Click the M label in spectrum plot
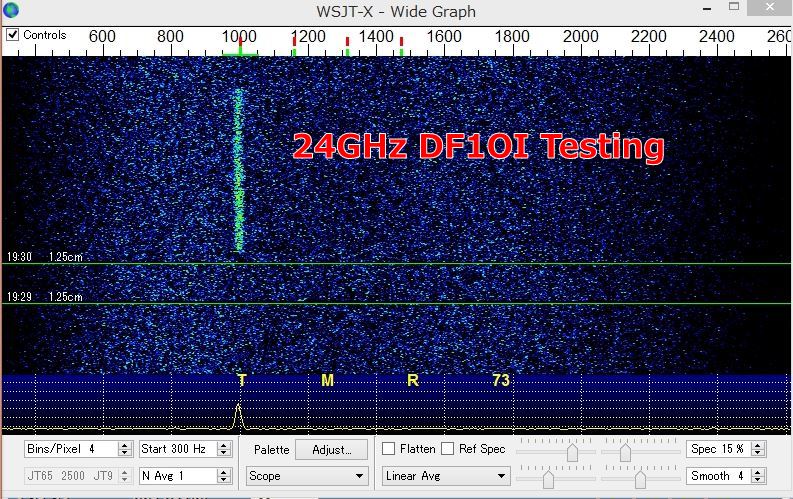Viewport: 793px width, 499px height. pos(328,380)
